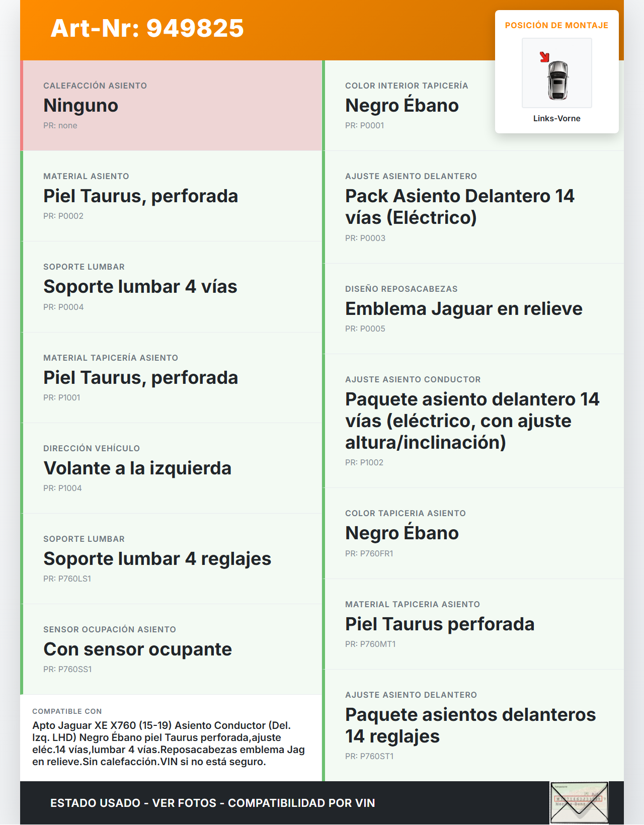
Task: Click Paquete asientos delanteros 14 reglajes
Action: (x=470, y=725)
